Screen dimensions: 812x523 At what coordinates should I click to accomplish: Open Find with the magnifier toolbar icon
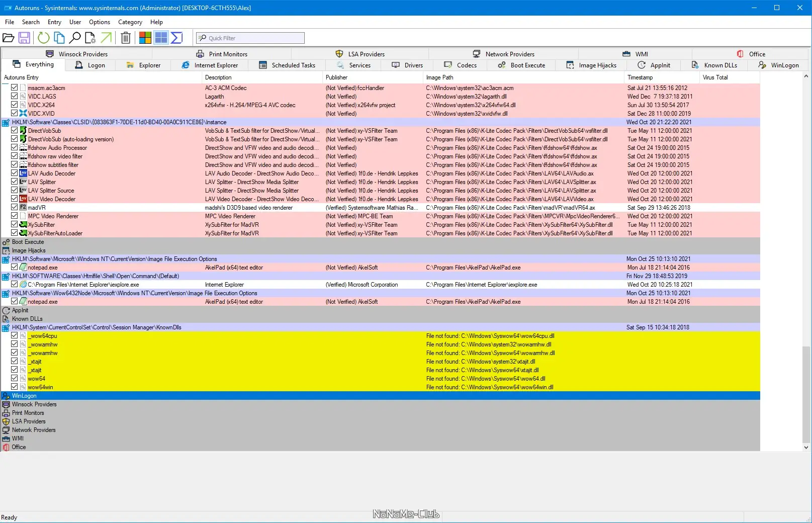point(75,38)
